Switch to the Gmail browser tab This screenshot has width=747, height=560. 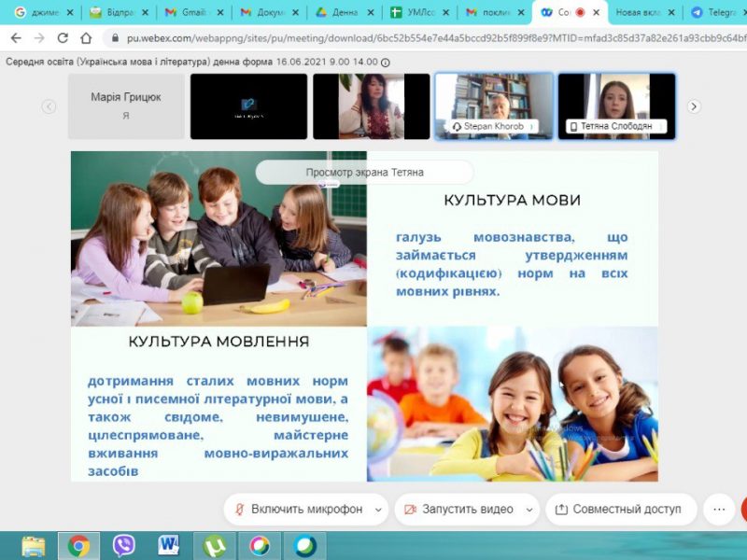click(x=188, y=13)
